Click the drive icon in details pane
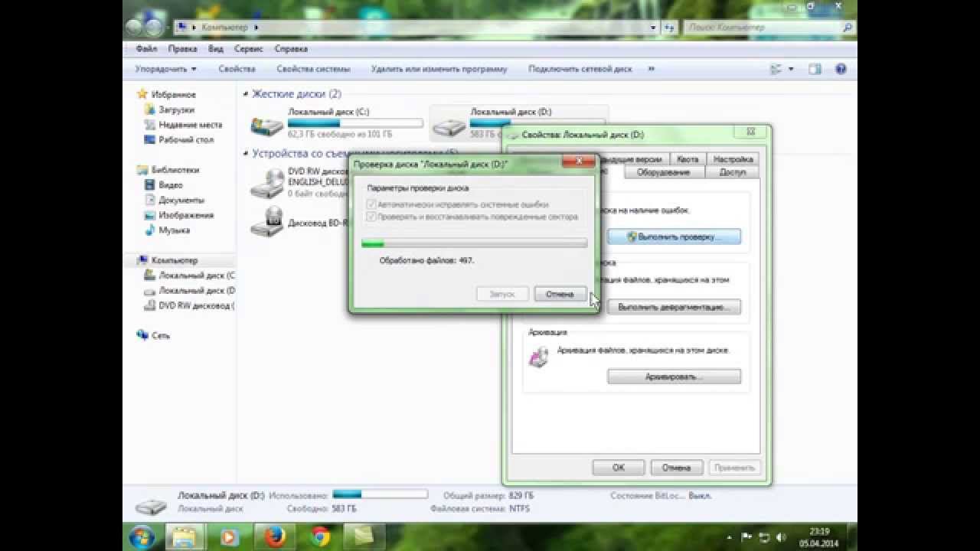The image size is (980, 551). [151, 507]
